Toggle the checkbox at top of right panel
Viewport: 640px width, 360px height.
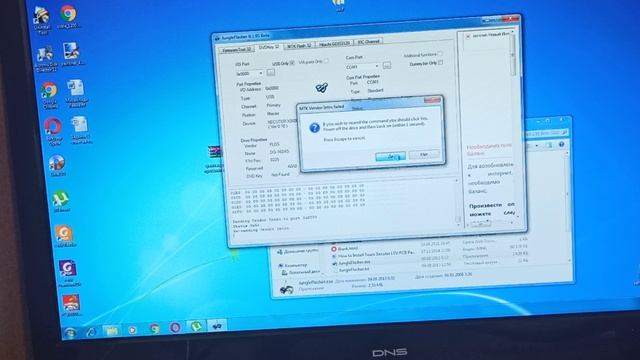[468, 37]
